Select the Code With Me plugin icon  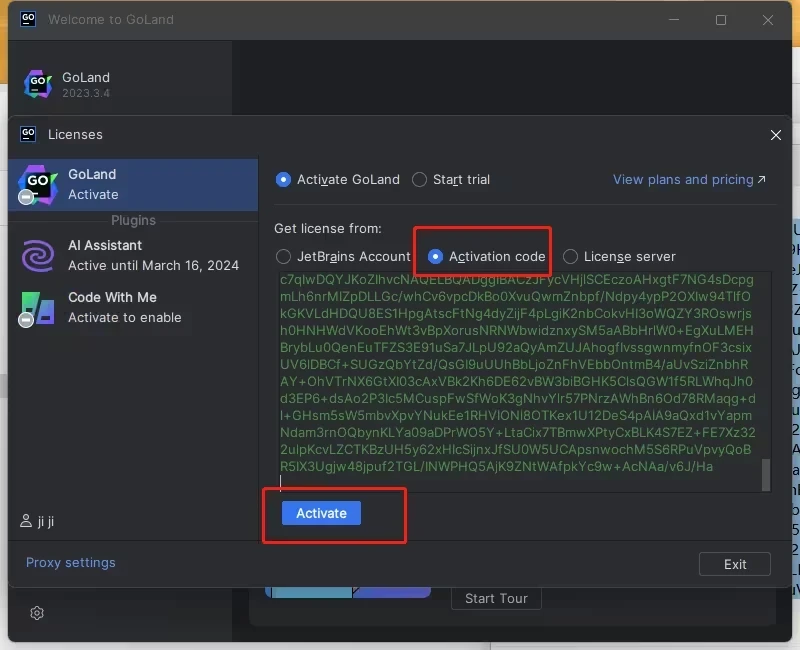coord(37,308)
